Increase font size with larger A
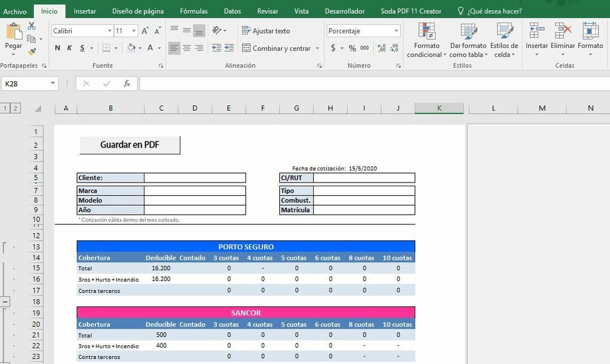Screen dimensions: 610x364 coord(145,31)
